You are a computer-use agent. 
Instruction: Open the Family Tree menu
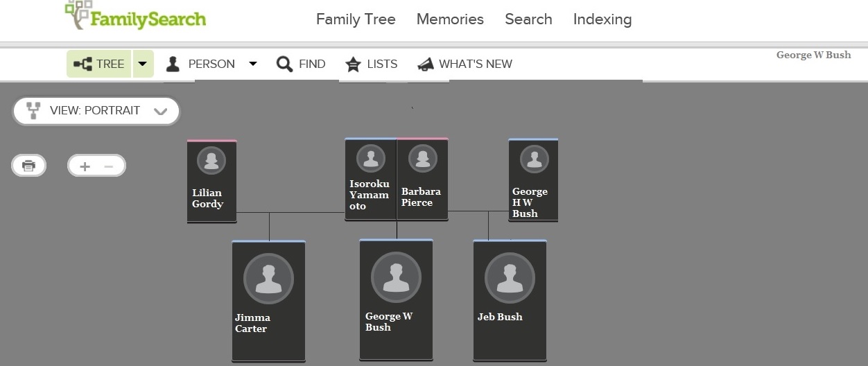pos(356,19)
